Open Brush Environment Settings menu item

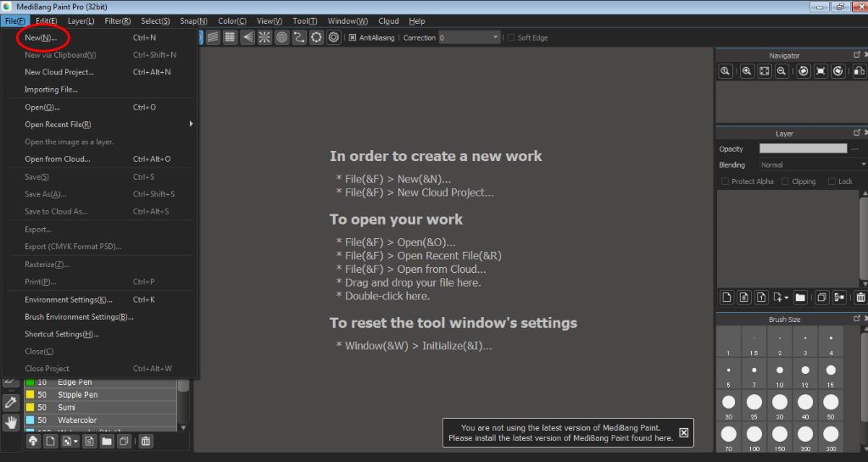click(x=101, y=316)
